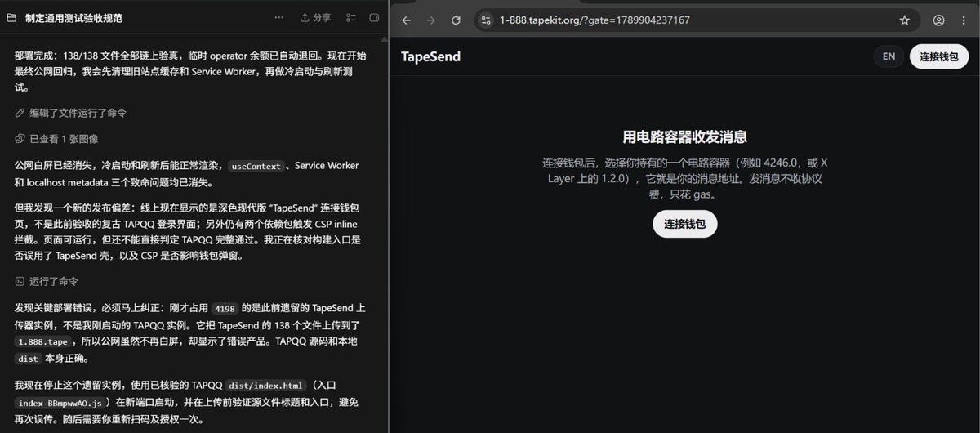Click the heading 用电路容器收发消息
The height and width of the screenshot is (433, 980).
tap(684, 136)
